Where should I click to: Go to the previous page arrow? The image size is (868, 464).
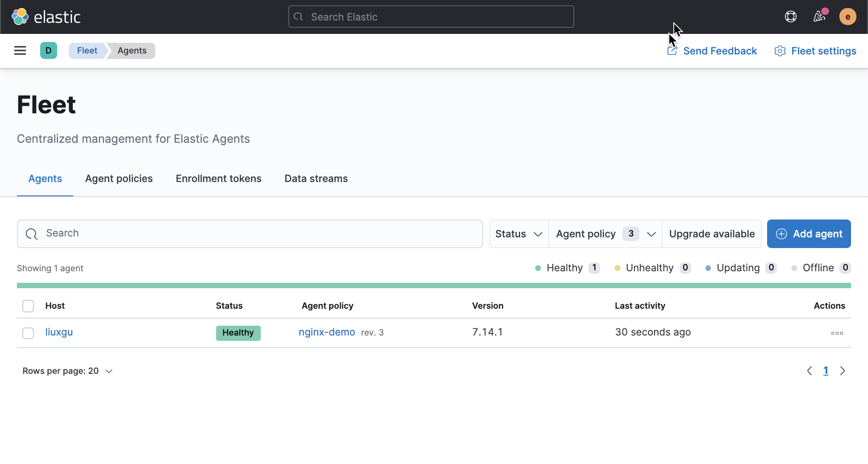[x=810, y=371]
